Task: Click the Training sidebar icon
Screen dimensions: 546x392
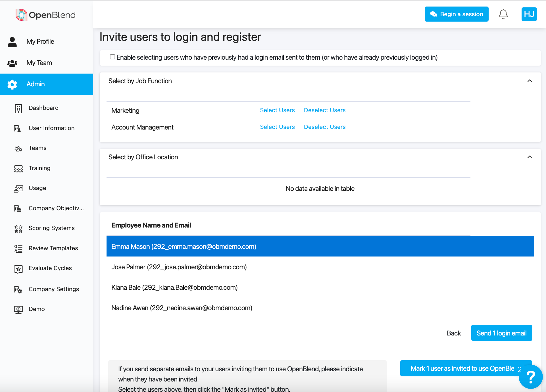Action: (18, 169)
